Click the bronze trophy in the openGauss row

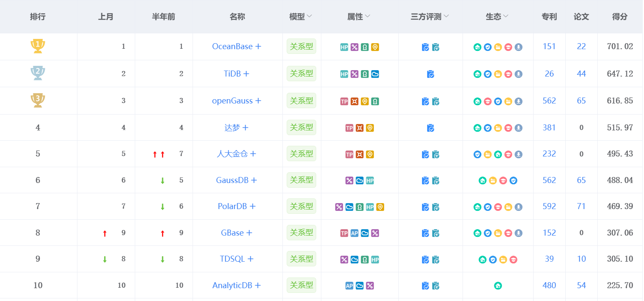[x=38, y=100]
